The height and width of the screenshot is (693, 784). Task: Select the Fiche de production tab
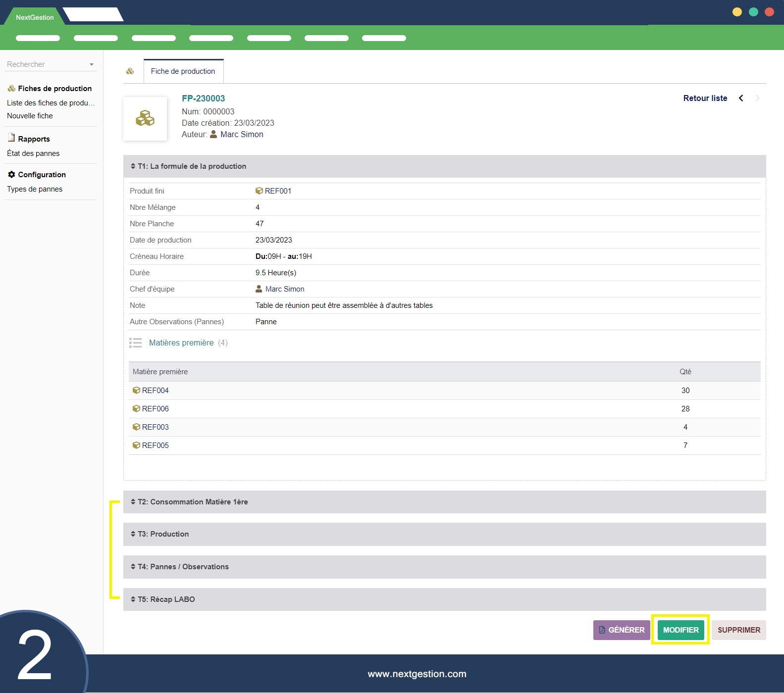coord(183,71)
